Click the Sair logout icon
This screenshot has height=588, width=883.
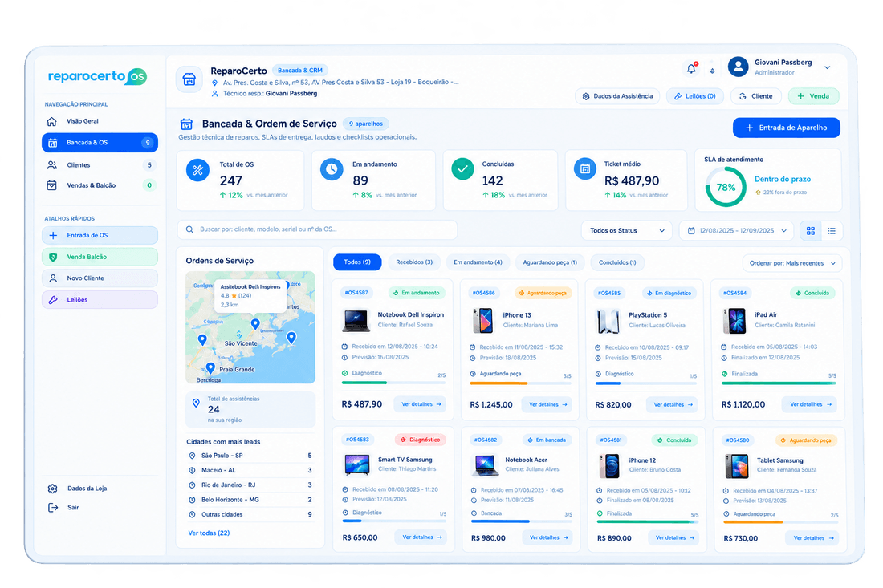pos(52,508)
